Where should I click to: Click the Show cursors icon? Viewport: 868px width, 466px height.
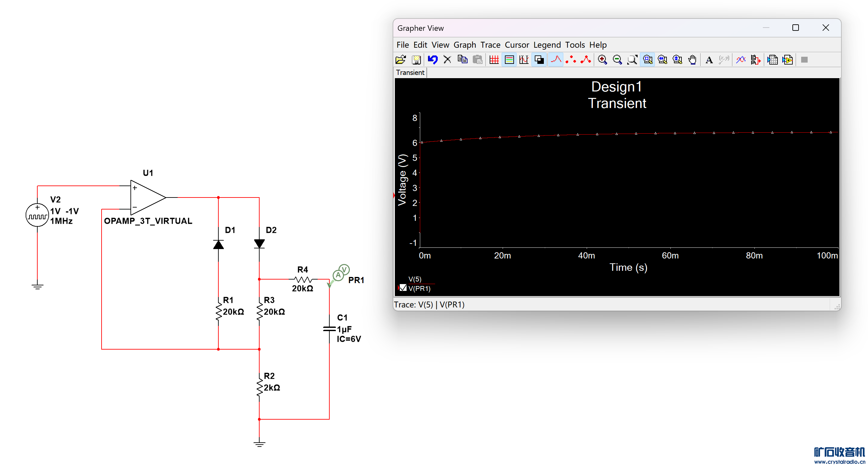click(x=524, y=60)
